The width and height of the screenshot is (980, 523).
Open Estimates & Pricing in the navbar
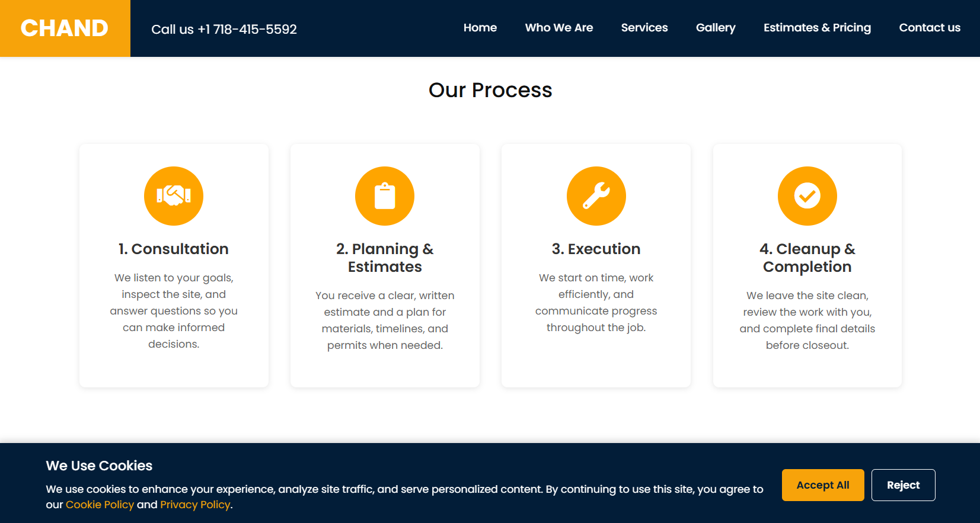click(817, 28)
